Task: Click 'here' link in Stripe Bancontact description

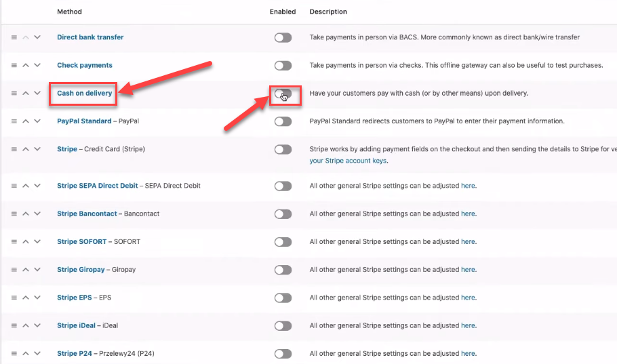Action: (x=468, y=214)
